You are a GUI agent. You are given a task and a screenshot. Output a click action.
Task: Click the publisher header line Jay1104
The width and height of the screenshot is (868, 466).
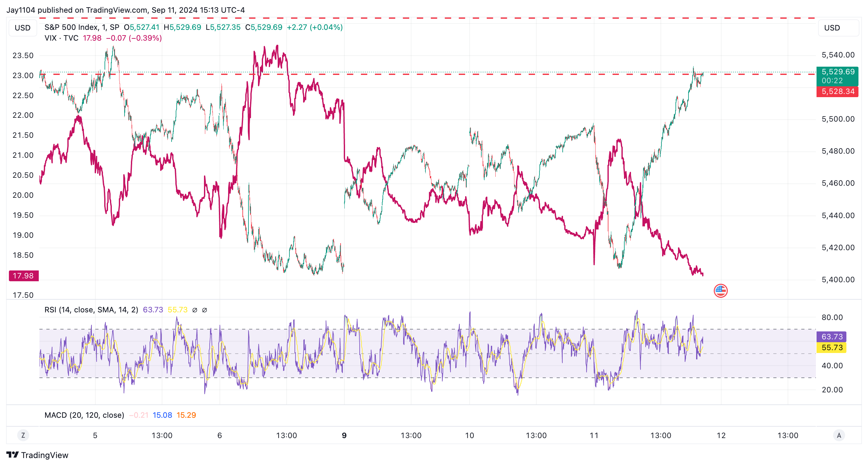point(125,10)
